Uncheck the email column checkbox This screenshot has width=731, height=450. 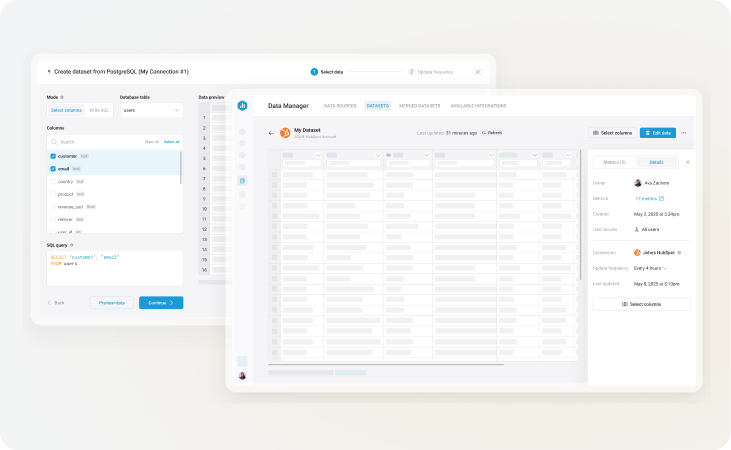(x=53, y=169)
